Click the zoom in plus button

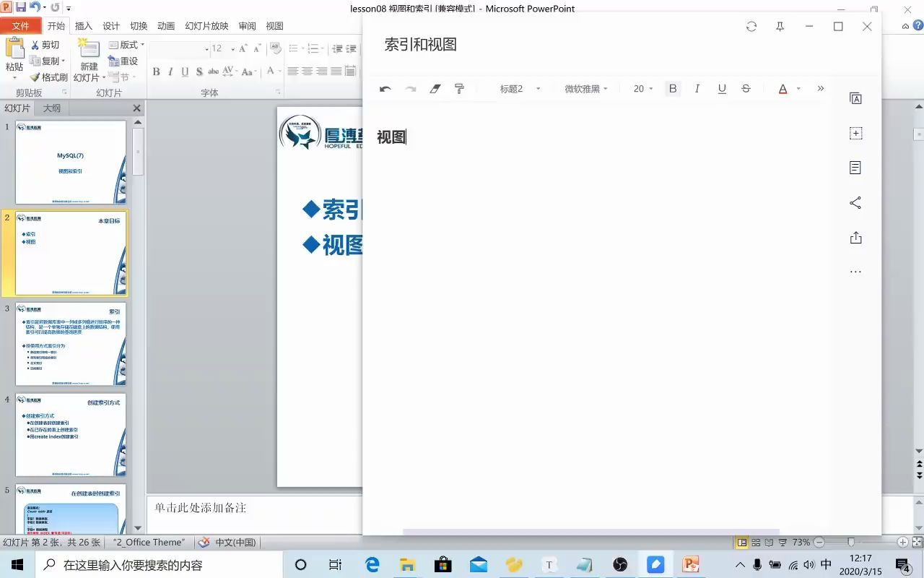click(902, 542)
